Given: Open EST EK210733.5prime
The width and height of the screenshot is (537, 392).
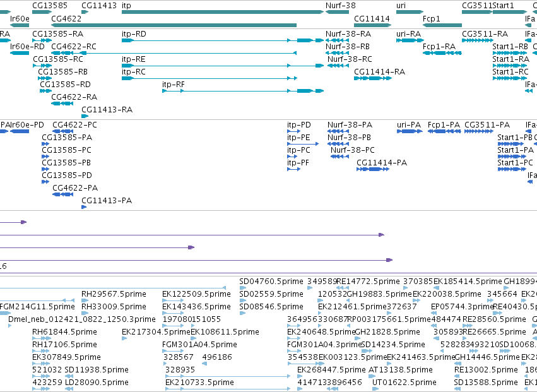Looking at the screenshot, I should point(199,383).
